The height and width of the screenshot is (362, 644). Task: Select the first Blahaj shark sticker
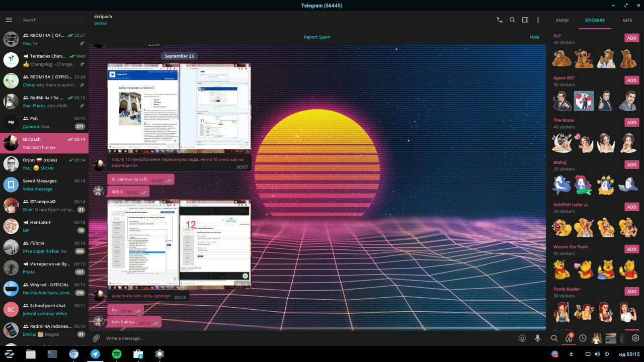pos(562,185)
